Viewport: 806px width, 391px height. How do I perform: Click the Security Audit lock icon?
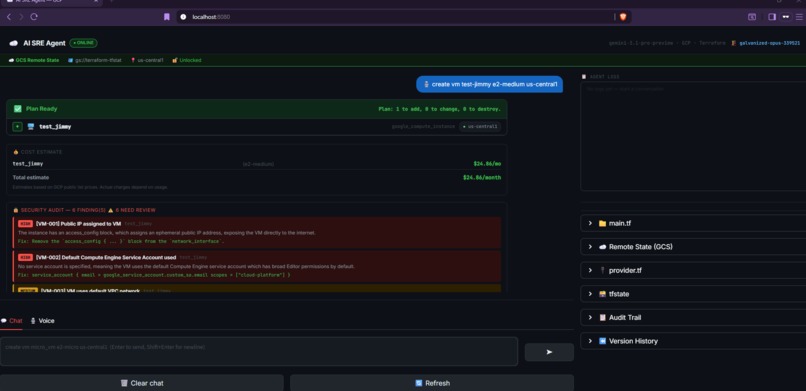click(15, 210)
